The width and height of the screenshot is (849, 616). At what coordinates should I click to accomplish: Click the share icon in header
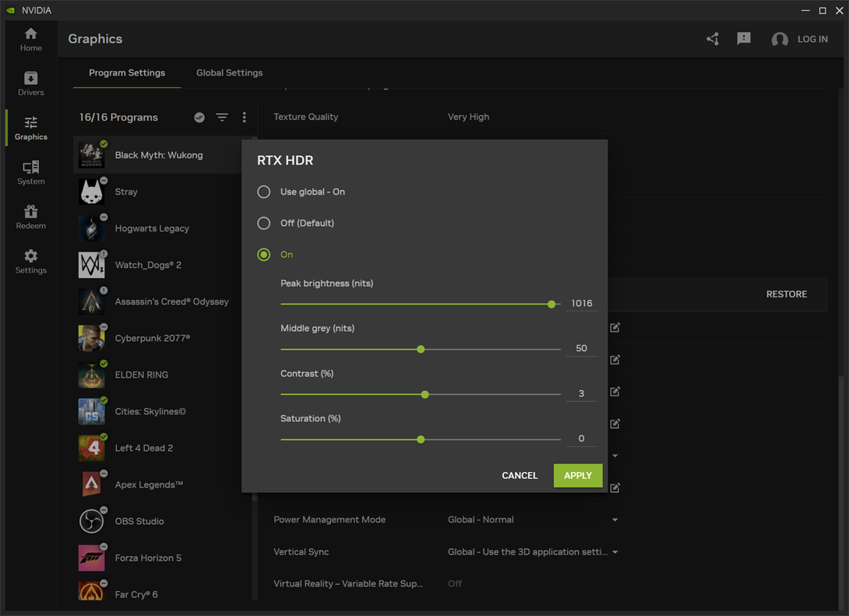(x=713, y=39)
